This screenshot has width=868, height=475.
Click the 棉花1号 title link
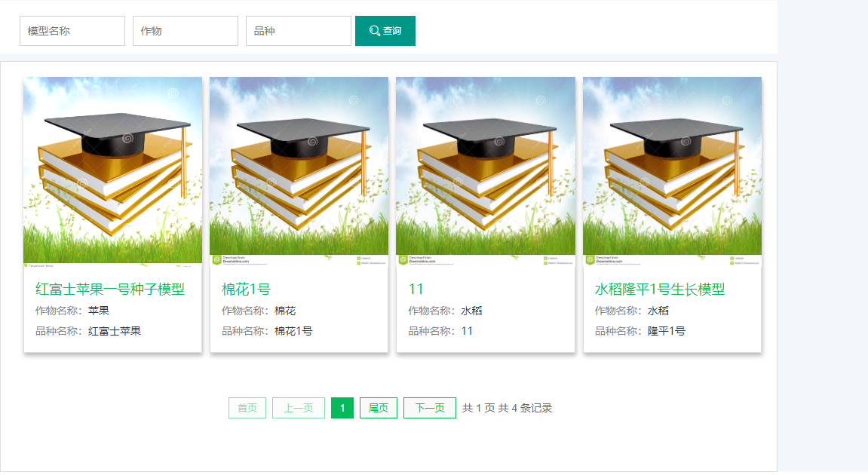(246, 290)
